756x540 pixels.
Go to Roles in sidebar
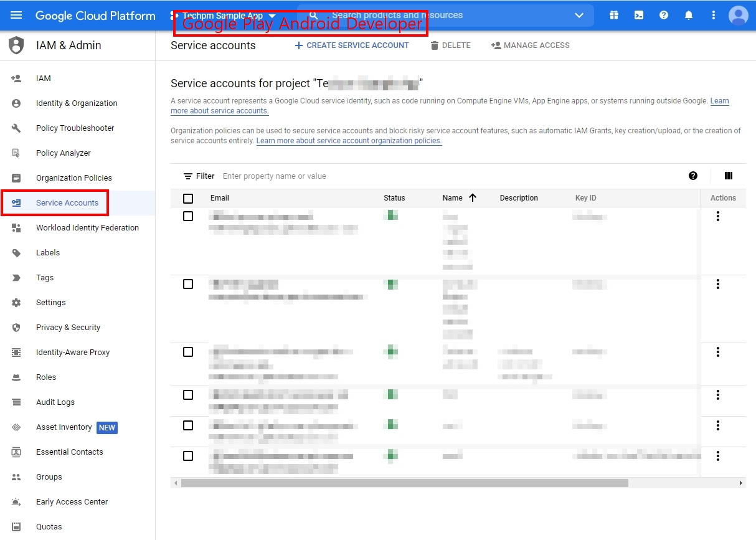46,377
